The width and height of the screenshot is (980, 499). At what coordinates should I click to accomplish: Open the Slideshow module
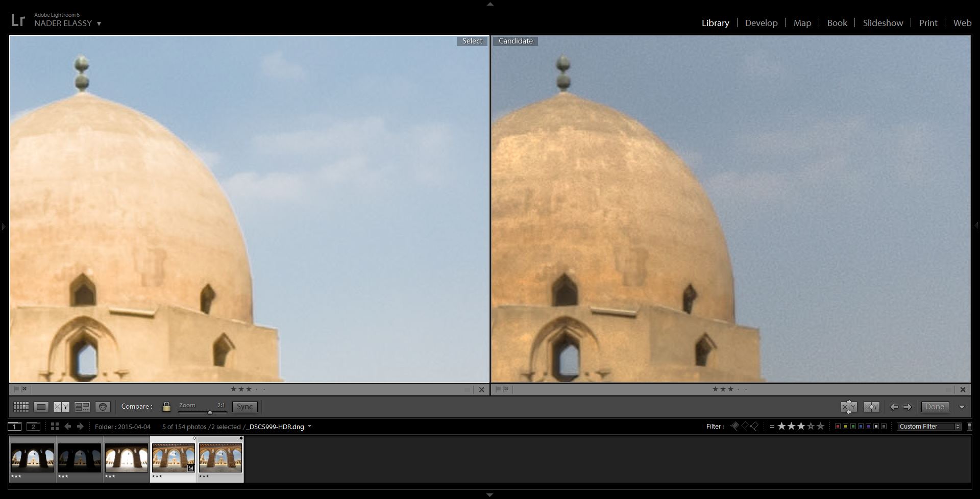[x=883, y=23]
